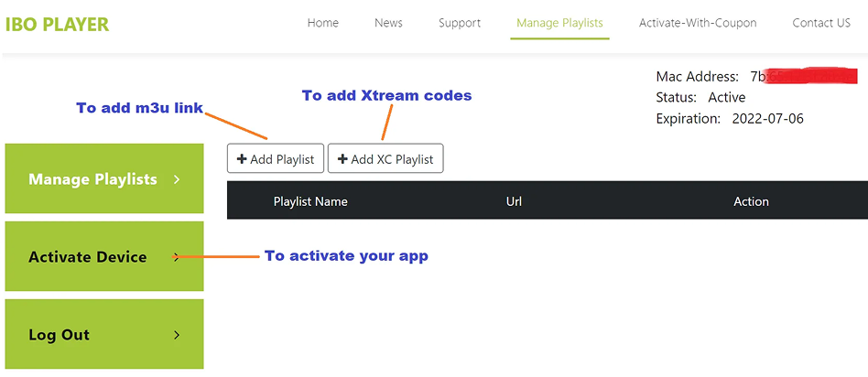
Task: Open Activate-With-Coupon in the navigation bar
Action: pos(697,23)
